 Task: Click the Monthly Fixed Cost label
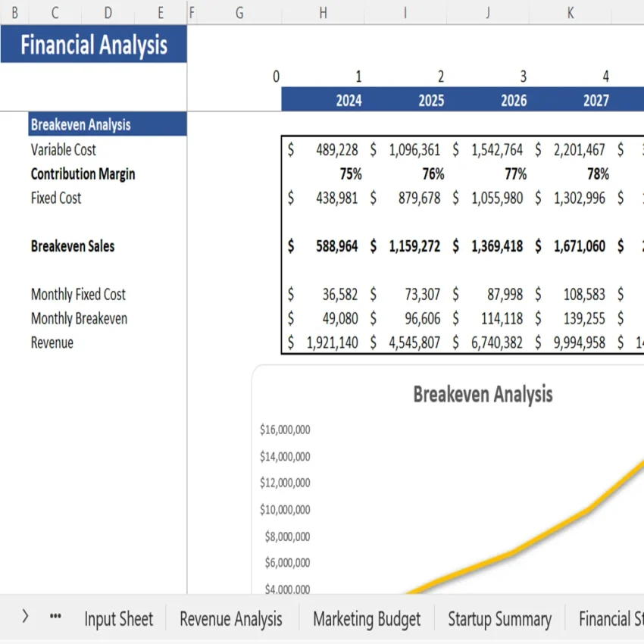click(x=78, y=294)
